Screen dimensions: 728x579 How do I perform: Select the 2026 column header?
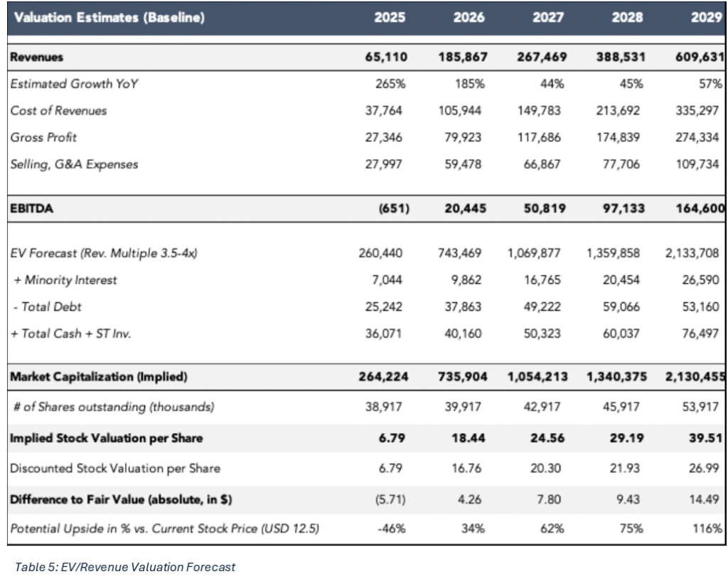click(469, 18)
